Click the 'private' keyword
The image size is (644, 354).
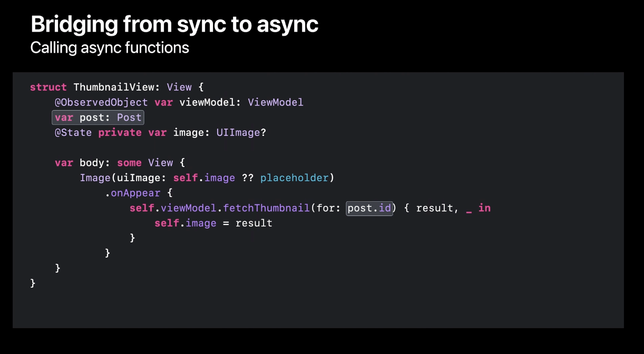point(120,133)
